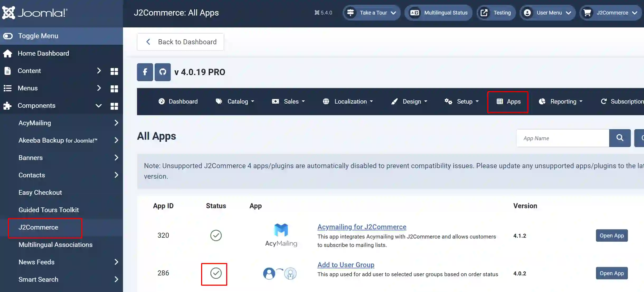Open Components dashboard grid icon
The height and width of the screenshot is (292, 644).
pos(114,106)
